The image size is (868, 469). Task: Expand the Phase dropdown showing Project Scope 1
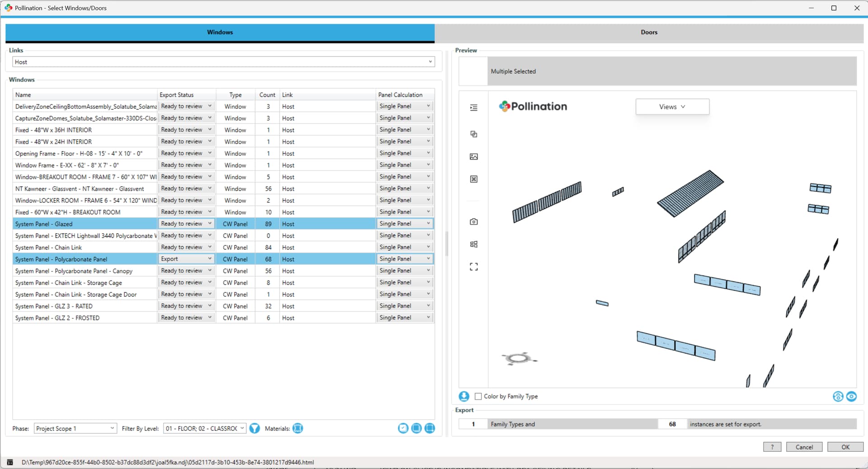pos(75,428)
